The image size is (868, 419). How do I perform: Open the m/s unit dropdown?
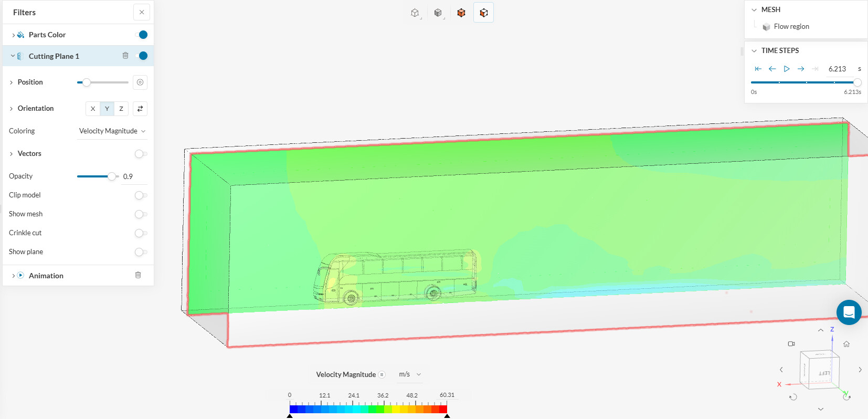point(410,374)
